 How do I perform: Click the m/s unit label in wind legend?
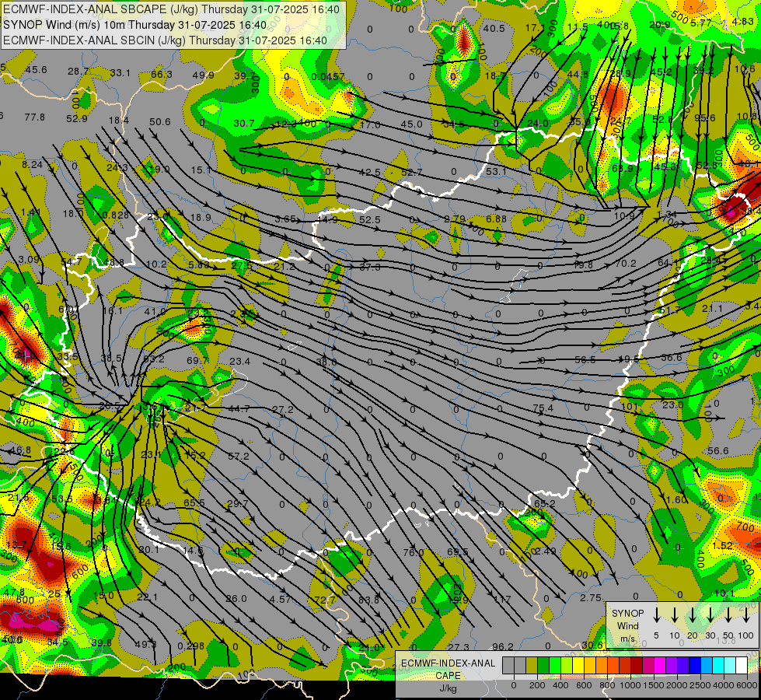[x=627, y=639]
